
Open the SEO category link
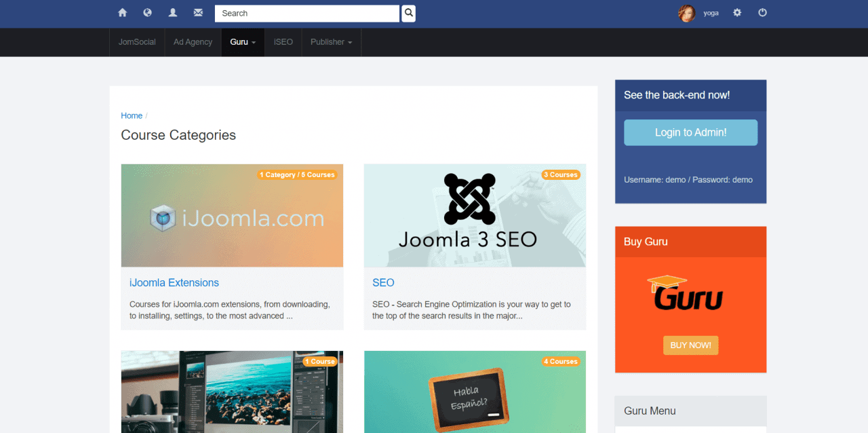(383, 282)
